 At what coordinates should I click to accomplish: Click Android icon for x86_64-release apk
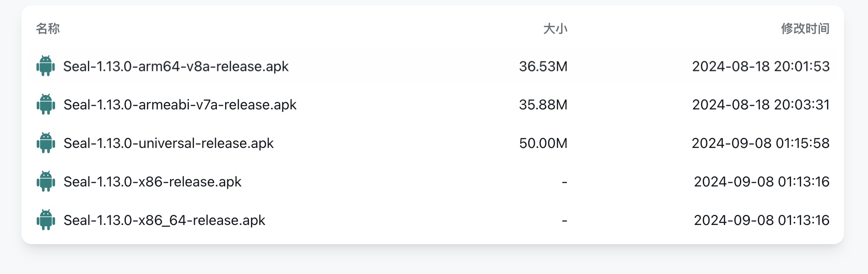point(45,220)
